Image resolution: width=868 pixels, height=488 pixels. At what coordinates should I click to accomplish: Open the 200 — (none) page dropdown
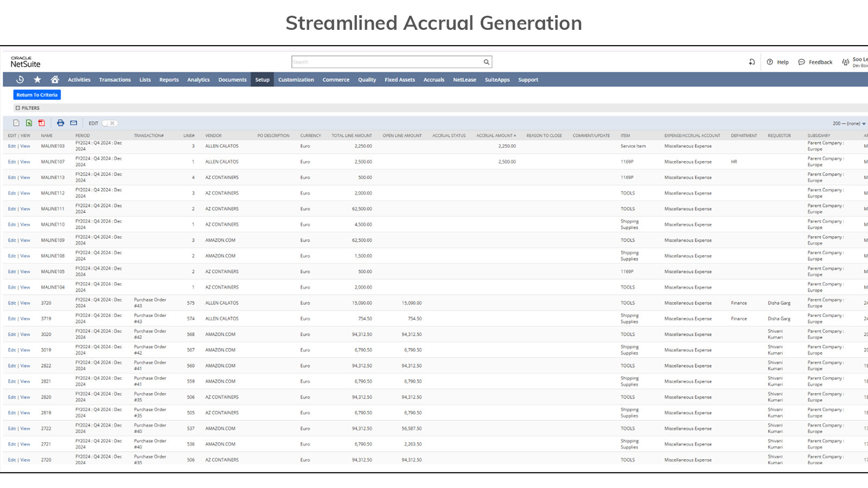click(850, 124)
